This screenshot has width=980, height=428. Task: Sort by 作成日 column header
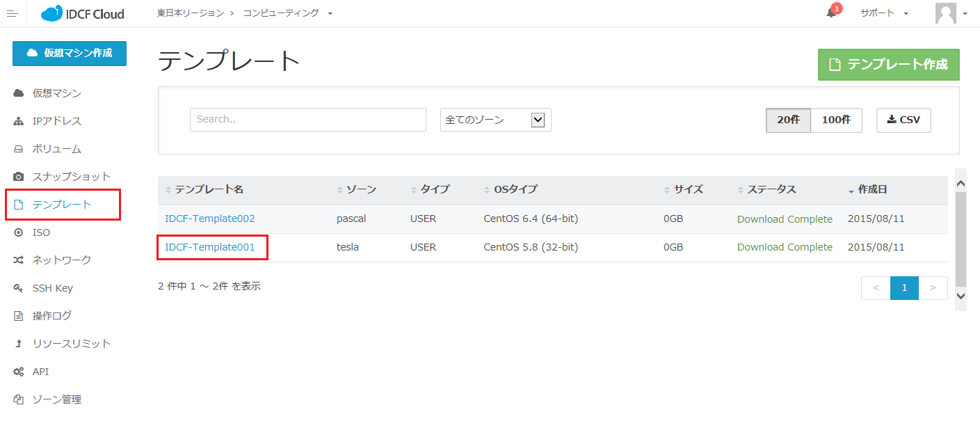click(871, 189)
